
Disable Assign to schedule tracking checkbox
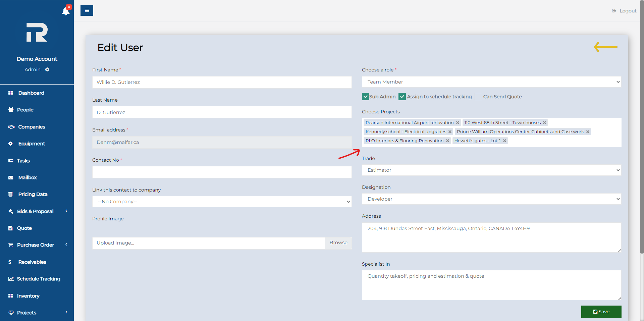[x=402, y=97]
